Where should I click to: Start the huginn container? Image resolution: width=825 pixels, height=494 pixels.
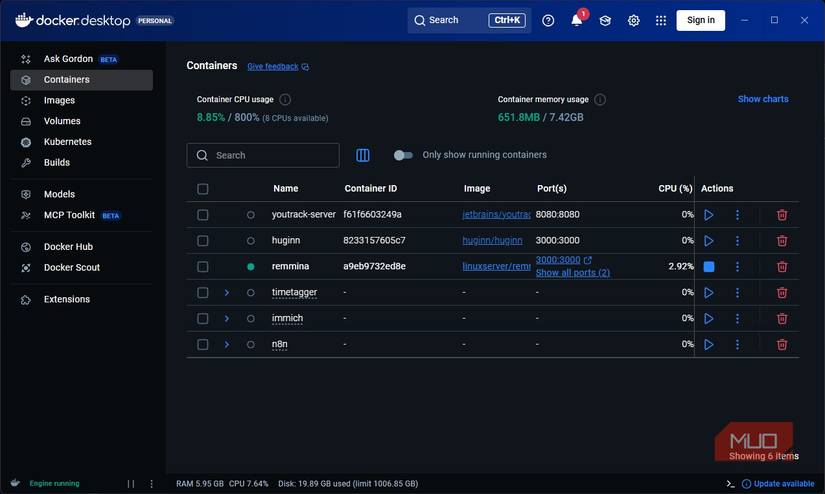pos(709,240)
